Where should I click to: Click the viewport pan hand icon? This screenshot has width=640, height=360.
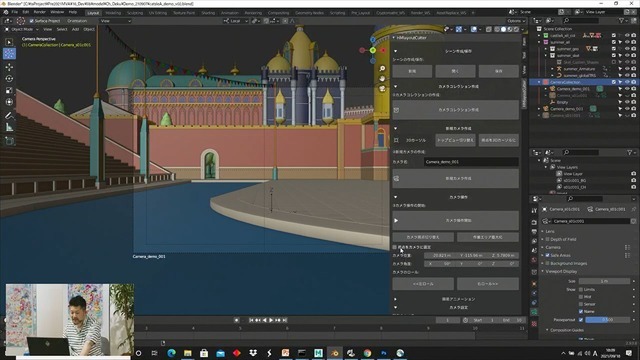[x=382, y=78]
